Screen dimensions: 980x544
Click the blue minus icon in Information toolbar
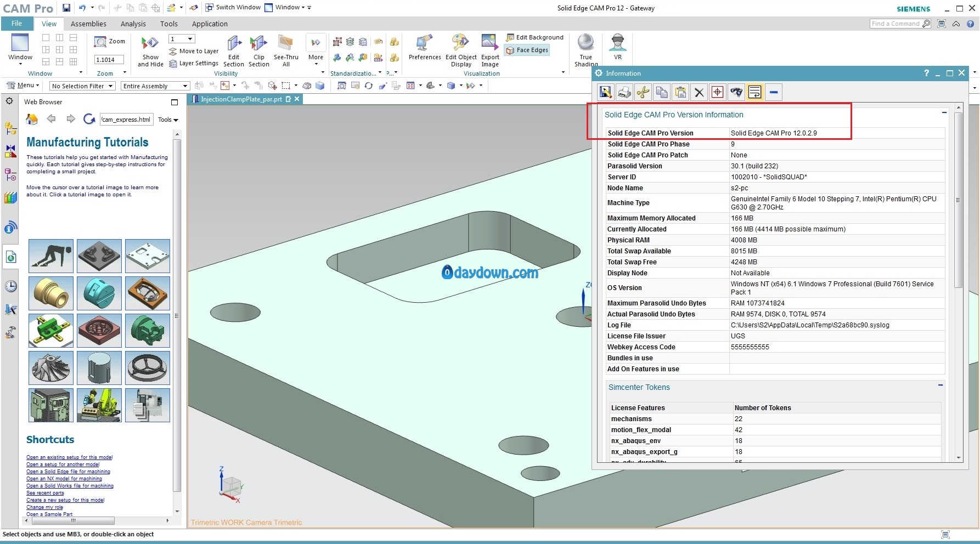tap(774, 92)
